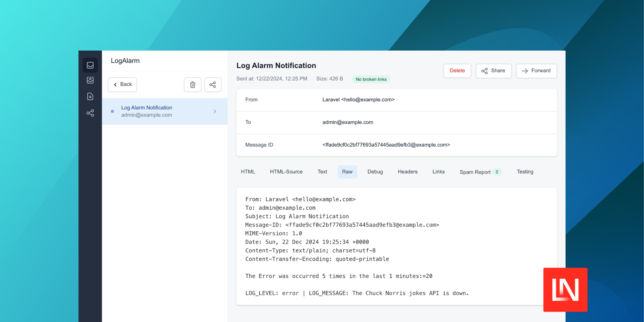
Task: Click the Log Alarm Notification email heading
Action: click(x=276, y=66)
